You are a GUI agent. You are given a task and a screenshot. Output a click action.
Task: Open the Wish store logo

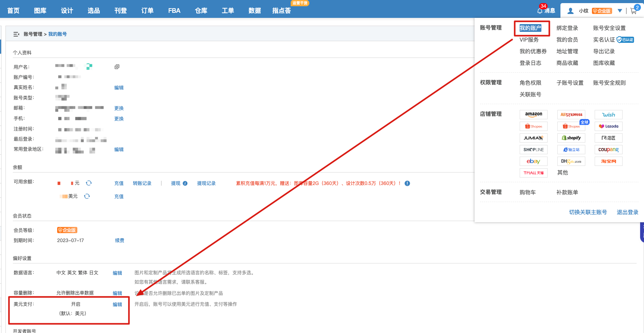609,115
